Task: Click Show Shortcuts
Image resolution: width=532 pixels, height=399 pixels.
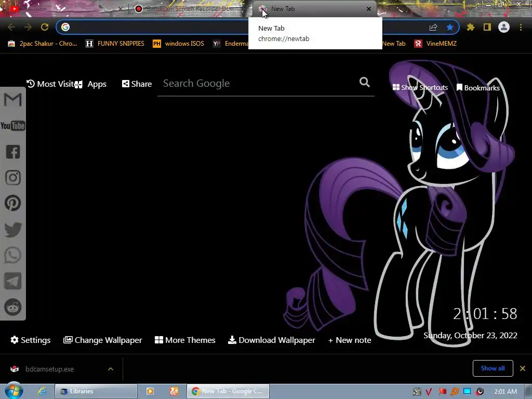Action: pos(420,87)
